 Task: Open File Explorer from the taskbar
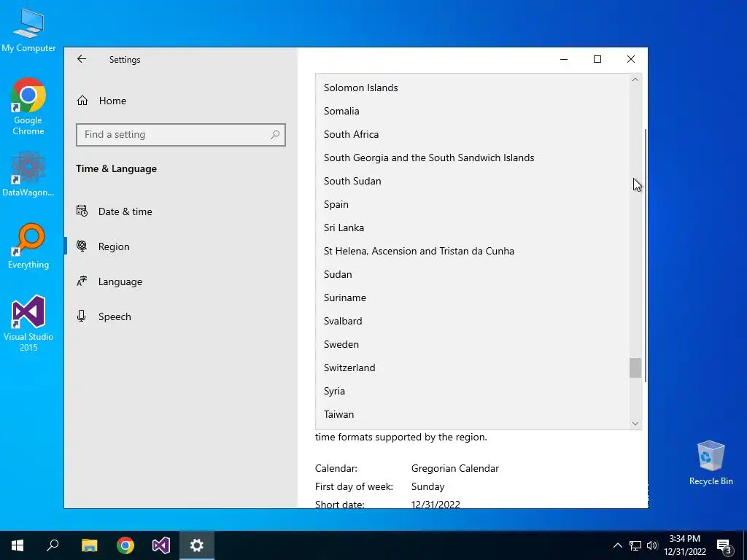(89, 545)
